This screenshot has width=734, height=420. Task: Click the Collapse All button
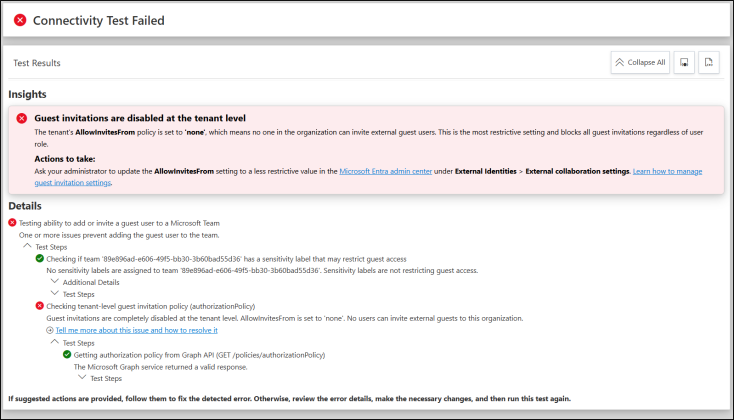pos(640,62)
